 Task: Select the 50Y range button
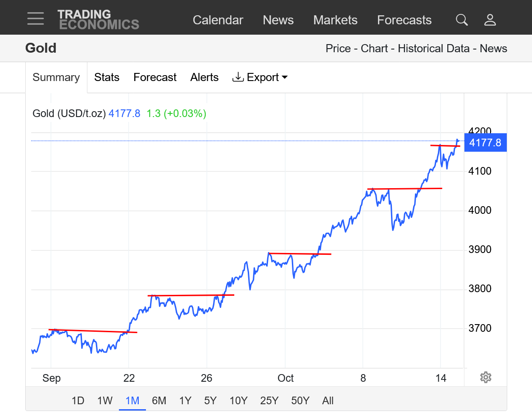point(300,401)
